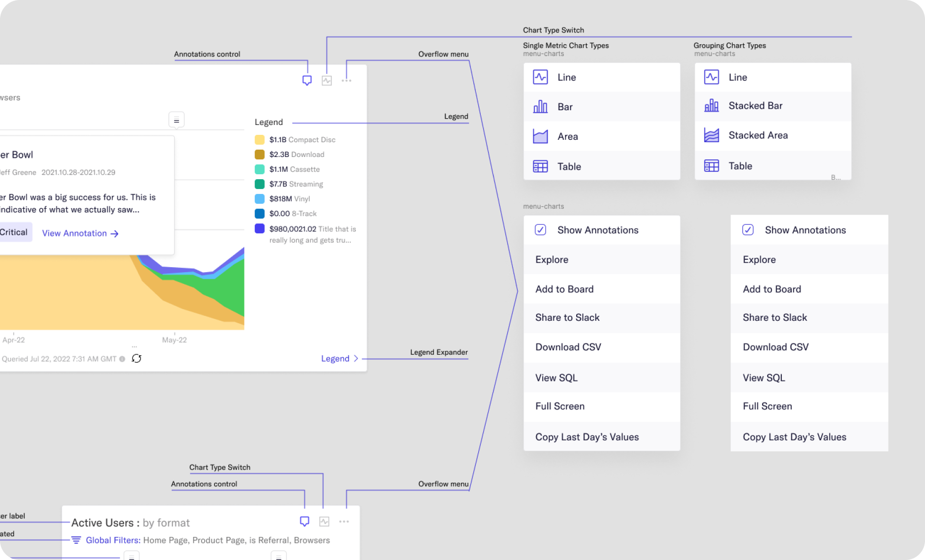Click the Stacked Bar icon
The height and width of the screenshot is (560, 925).
711,106
